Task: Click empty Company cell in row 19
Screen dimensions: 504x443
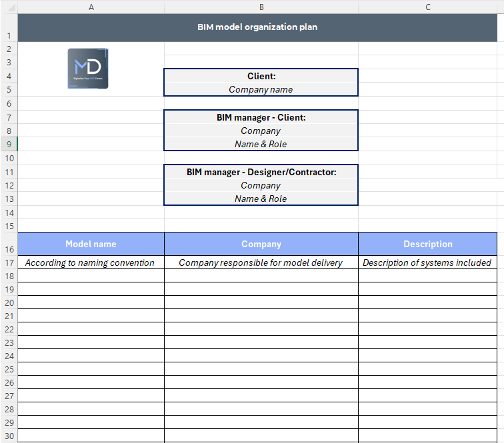Action: (261, 289)
